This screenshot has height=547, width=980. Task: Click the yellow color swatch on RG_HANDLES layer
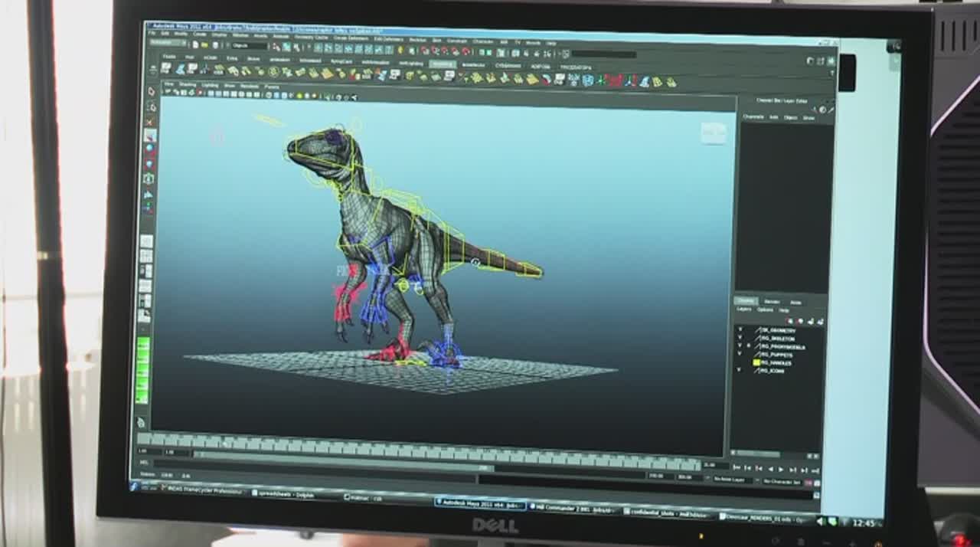point(756,362)
